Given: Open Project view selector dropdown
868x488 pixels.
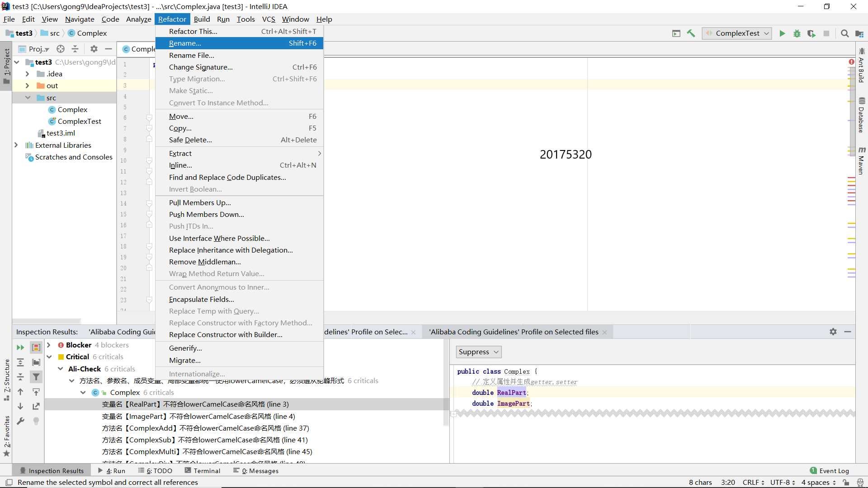Looking at the screenshot, I should click(34, 49).
